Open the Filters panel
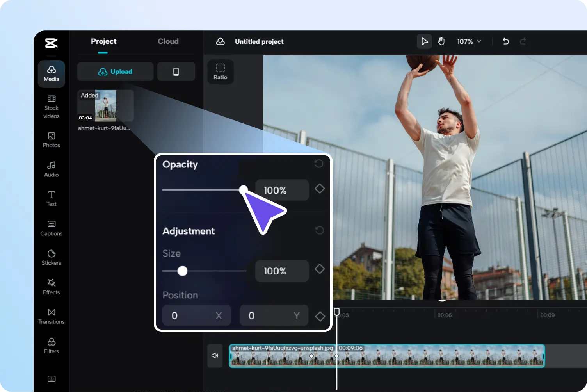The image size is (587, 392). [51, 346]
